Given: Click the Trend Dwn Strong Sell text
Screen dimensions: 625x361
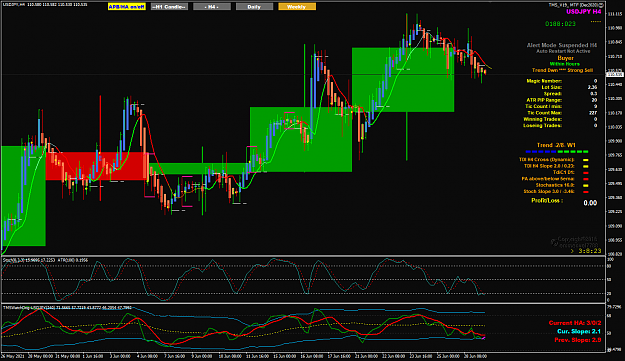Looking at the screenshot, I should [x=562, y=71].
